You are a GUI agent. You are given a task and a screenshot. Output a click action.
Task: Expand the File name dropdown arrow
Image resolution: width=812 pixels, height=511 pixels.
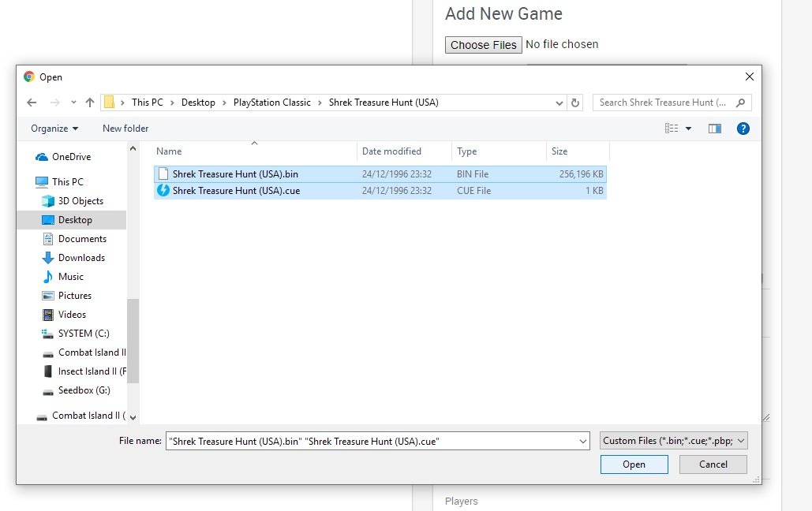pos(583,441)
